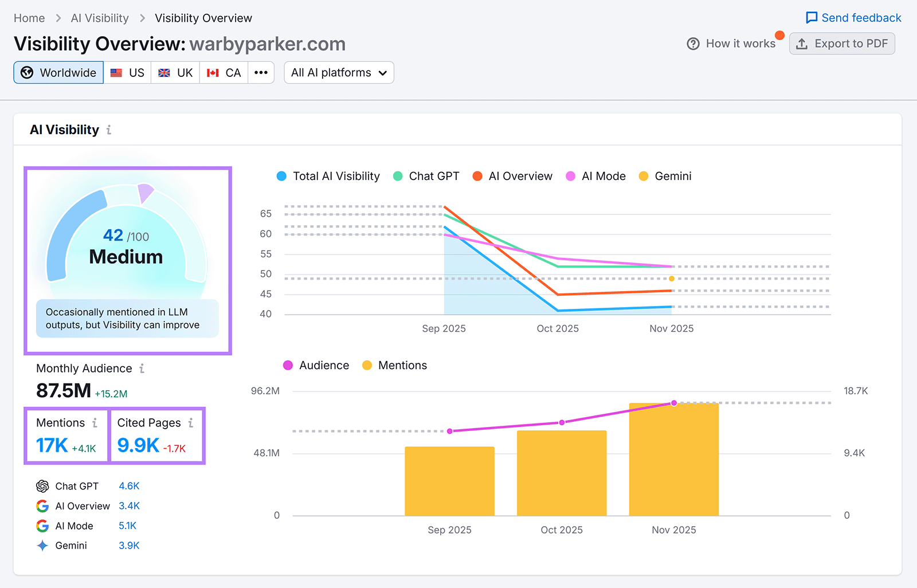This screenshot has height=588, width=917.
Task: Click the globe icon on the Worldwide filter
Action: [27, 72]
